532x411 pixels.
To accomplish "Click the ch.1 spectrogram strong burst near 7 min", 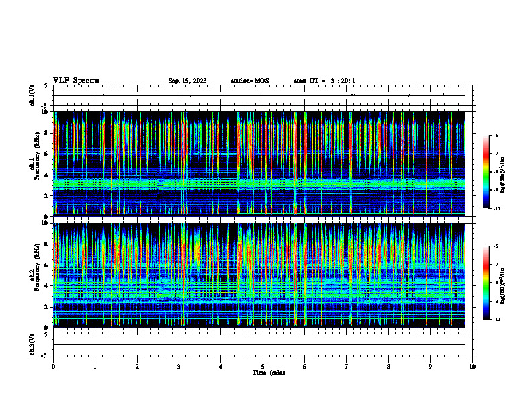I will [x=351, y=163].
